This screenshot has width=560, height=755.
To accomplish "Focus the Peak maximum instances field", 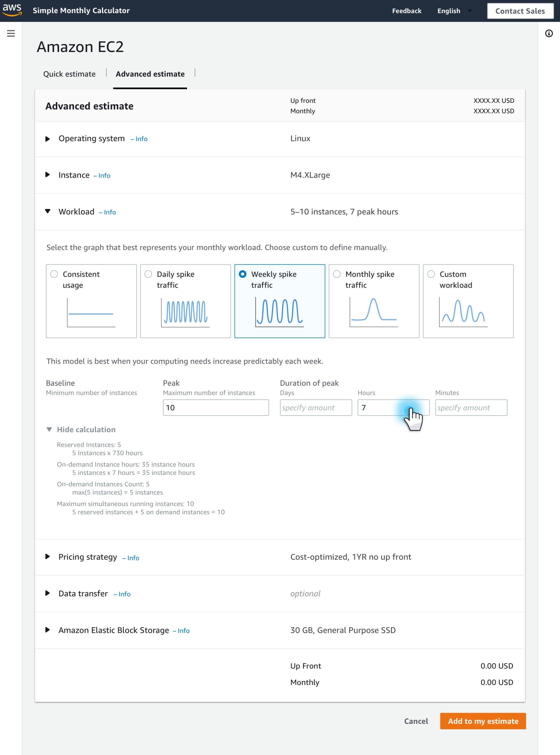I will tap(216, 407).
